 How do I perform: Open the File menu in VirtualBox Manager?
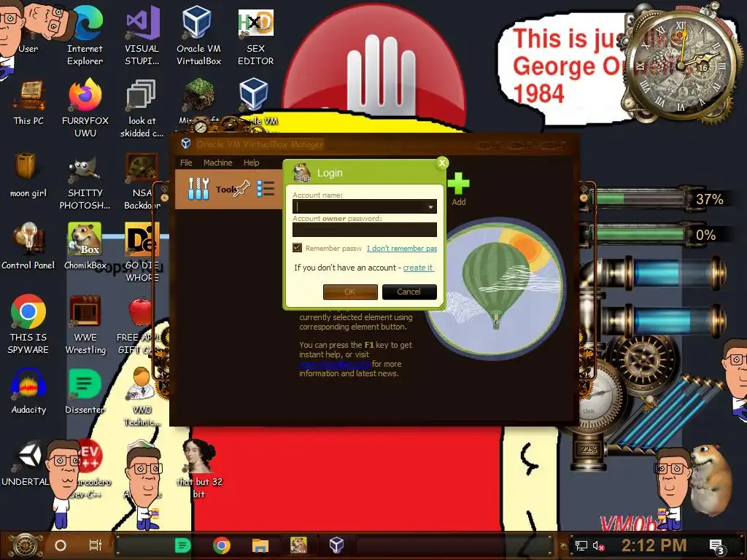(x=186, y=163)
